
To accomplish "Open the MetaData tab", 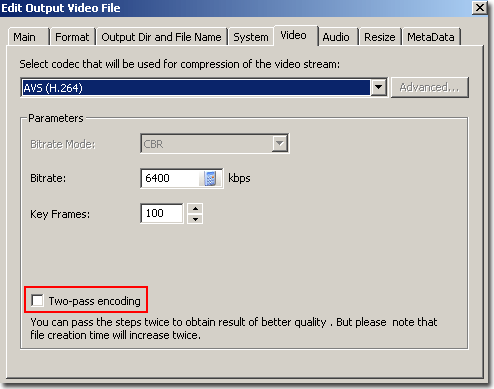I will pyautogui.click(x=431, y=37).
